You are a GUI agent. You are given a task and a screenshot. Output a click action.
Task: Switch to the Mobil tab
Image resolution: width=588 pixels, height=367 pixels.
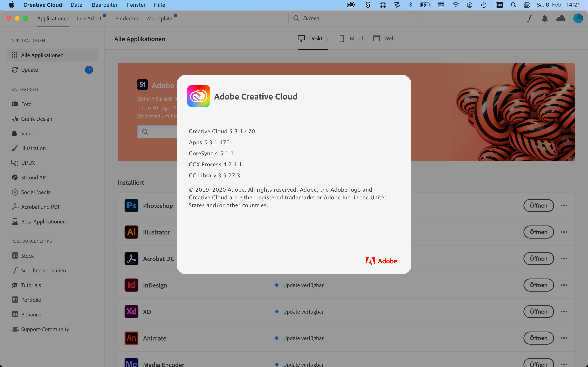coord(351,38)
